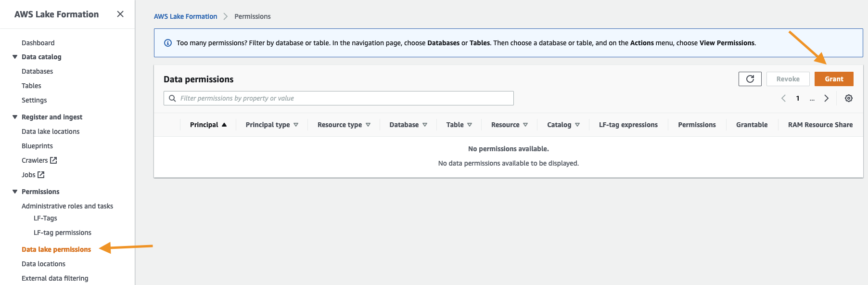Image resolution: width=868 pixels, height=285 pixels.
Task: Open Databases in sidebar
Action: click(37, 71)
